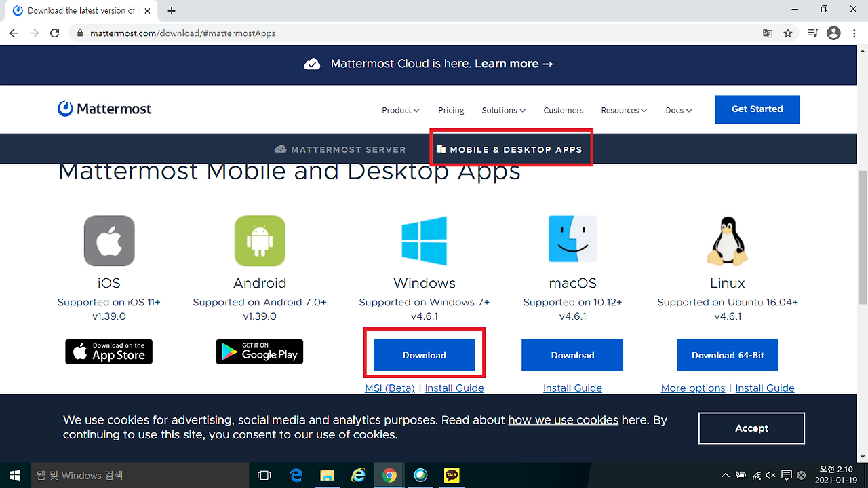Open File Explorer from taskbar

pos(327,476)
